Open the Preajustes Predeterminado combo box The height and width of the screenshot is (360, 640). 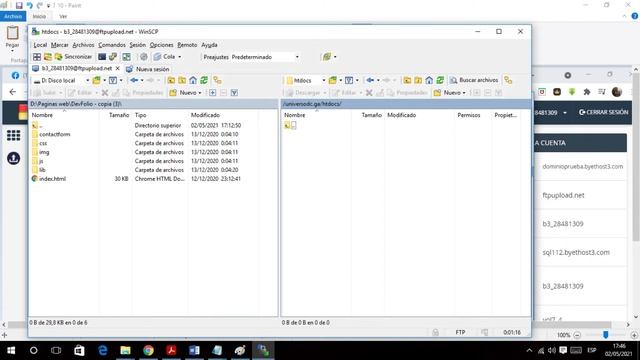point(265,57)
